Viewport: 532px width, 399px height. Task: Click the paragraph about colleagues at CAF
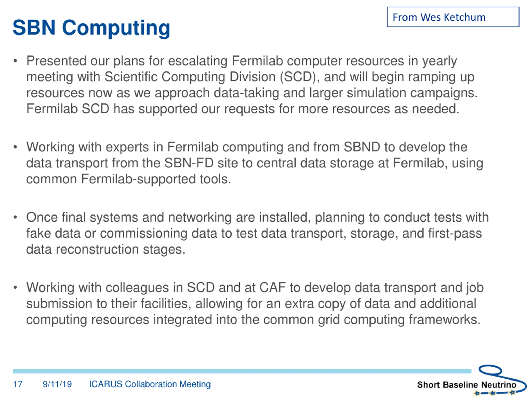click(255, 304)
